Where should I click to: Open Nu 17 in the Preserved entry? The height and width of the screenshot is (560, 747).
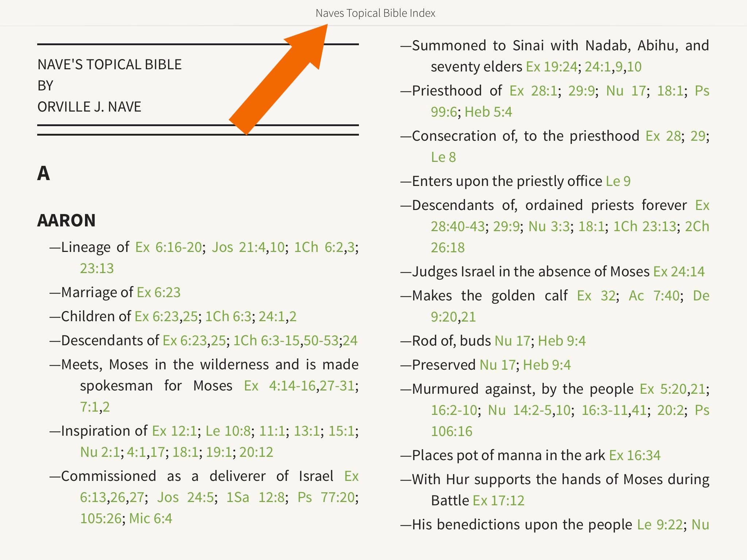[x=498, y=365]
